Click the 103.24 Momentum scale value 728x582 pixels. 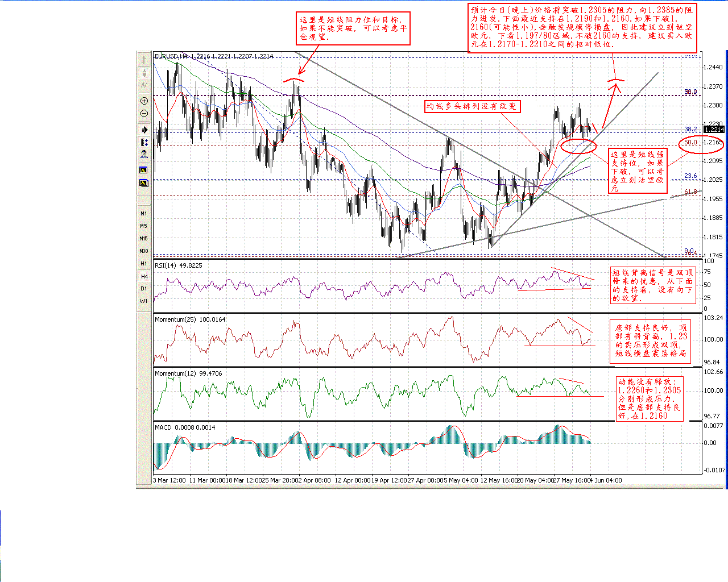pos(714,318)
